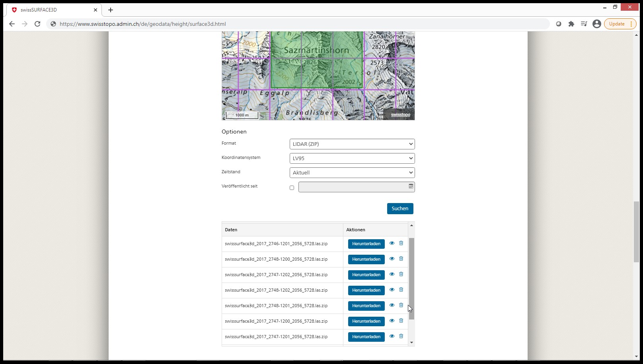Viewport: 643px width, 364px height.
Task: Download swisssurface3d 2748-1200 with Herunterladen
Action: click(x=366, y=259)
